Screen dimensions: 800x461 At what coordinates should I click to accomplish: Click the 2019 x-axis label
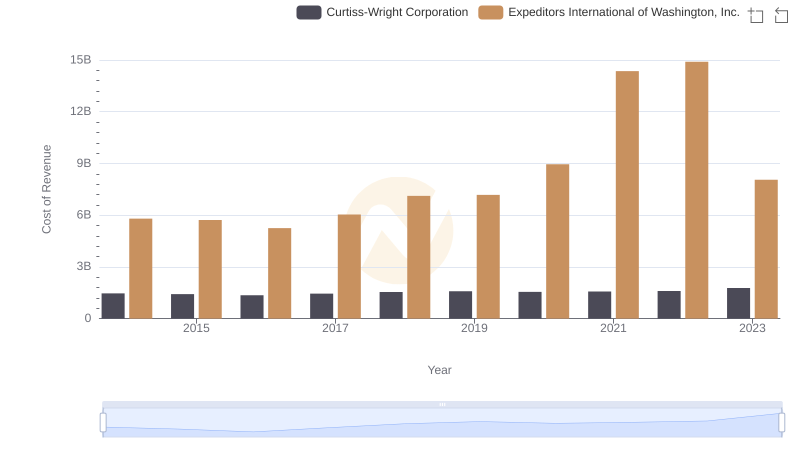click(x=474, y=328)
